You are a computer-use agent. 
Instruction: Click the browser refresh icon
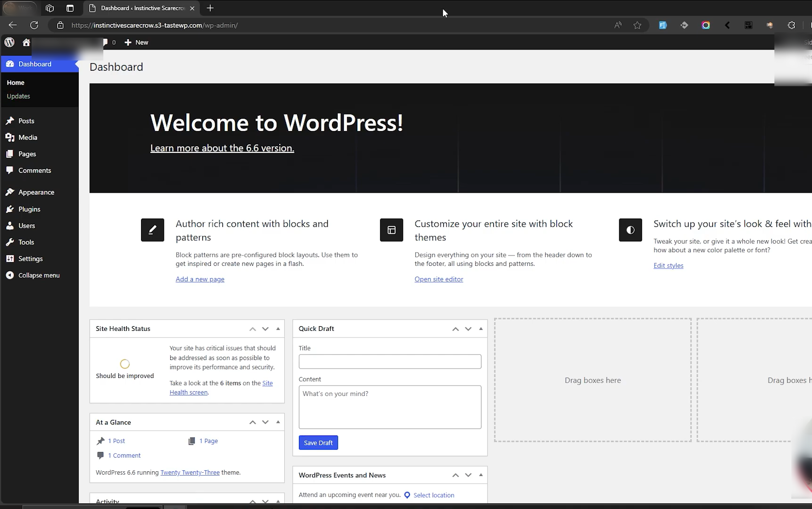[34, 25]
